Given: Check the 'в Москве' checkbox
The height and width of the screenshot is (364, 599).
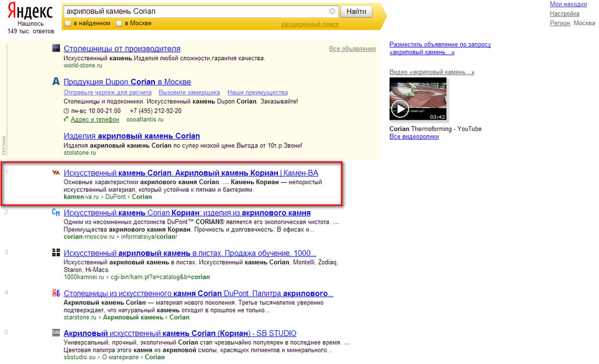Looking at the screenshot, I should pos(119,23).
